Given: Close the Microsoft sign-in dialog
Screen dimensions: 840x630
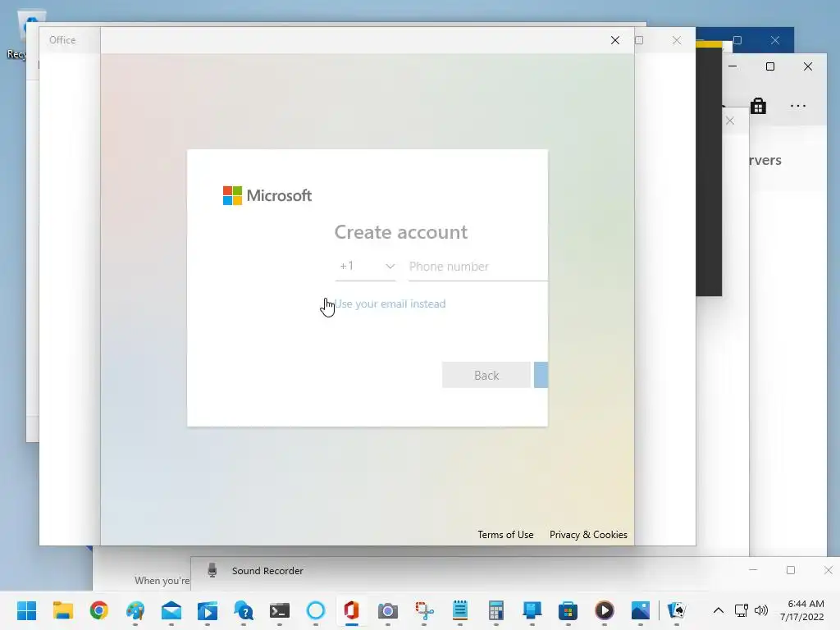Looking at the screenshot, I should click(615, 40).
